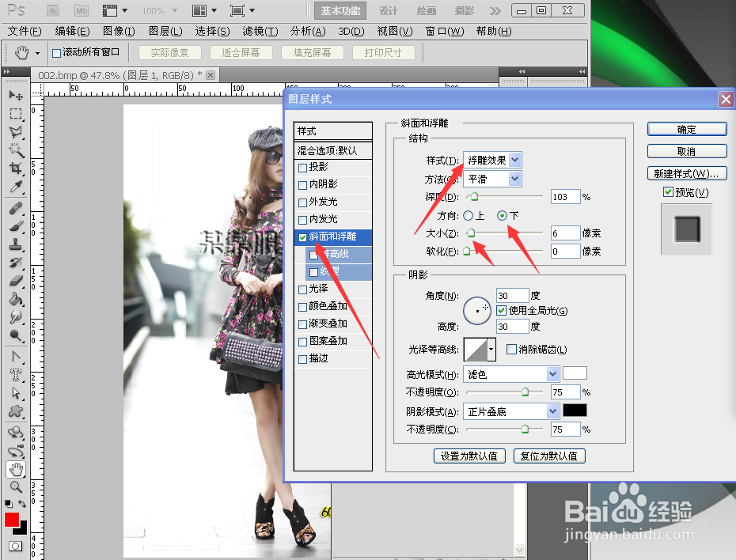Image resolution: width=736 pixels, height=560 pixels.
Task: Select the Crop tool
Action: click(x=16, y=168)
